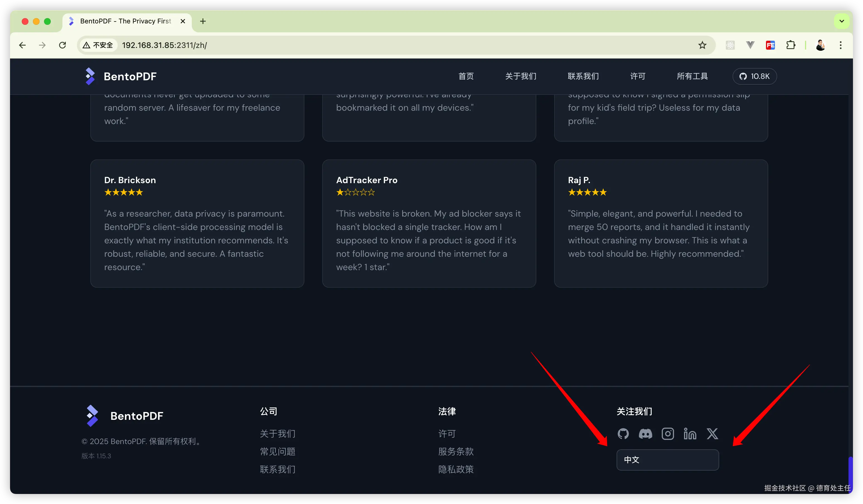This screenshot has width=863, height=504.
Task: Click the 法律 footer heading
Action: 447,411
